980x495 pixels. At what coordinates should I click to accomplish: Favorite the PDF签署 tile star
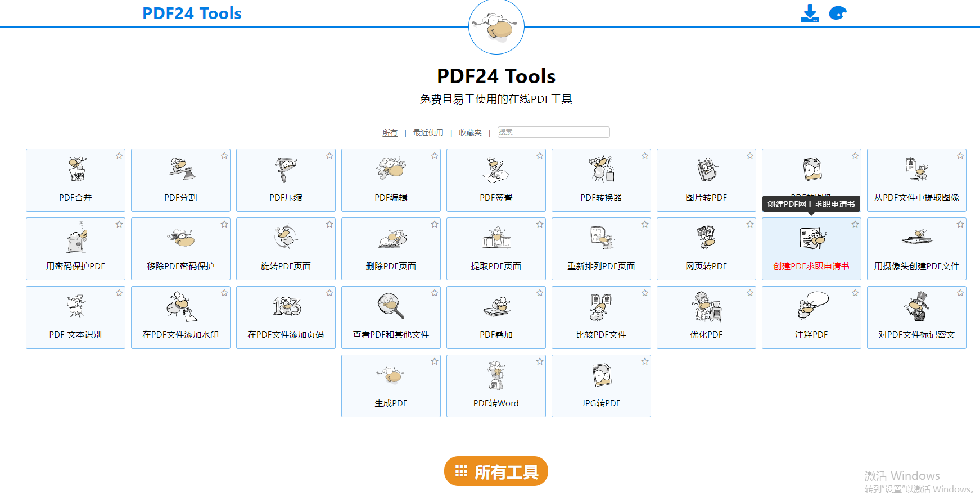pos(540,156)
